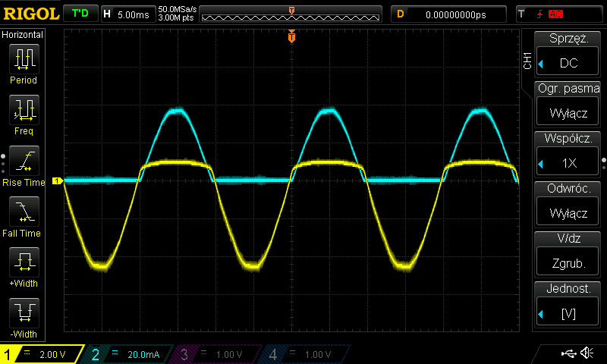Viewport: 607px width, 364px height.
Task: Click the waveform memory overview bar
Action: (291, 14)
